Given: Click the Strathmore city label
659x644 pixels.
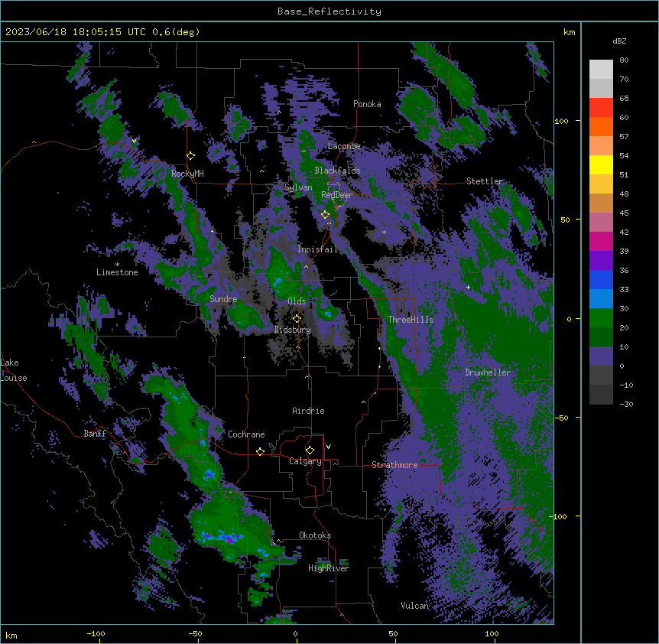Looking at the screenshot, I should 394,465.
